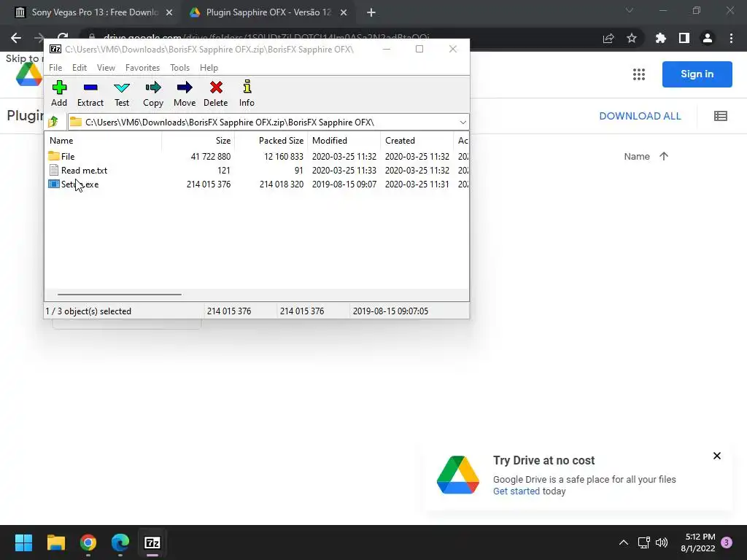Open the Windows Start menu
The height and width of the screenshot is (560, 747).
(23, 542)
